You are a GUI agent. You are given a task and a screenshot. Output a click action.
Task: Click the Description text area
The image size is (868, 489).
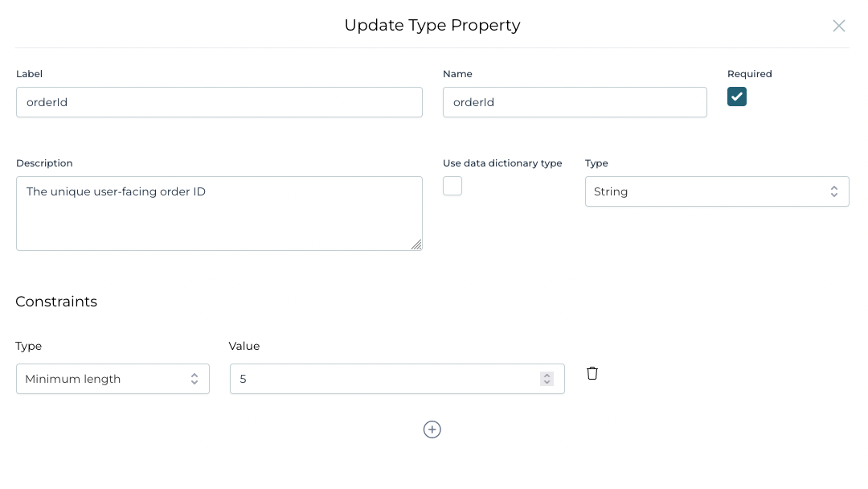click(219, 213)
